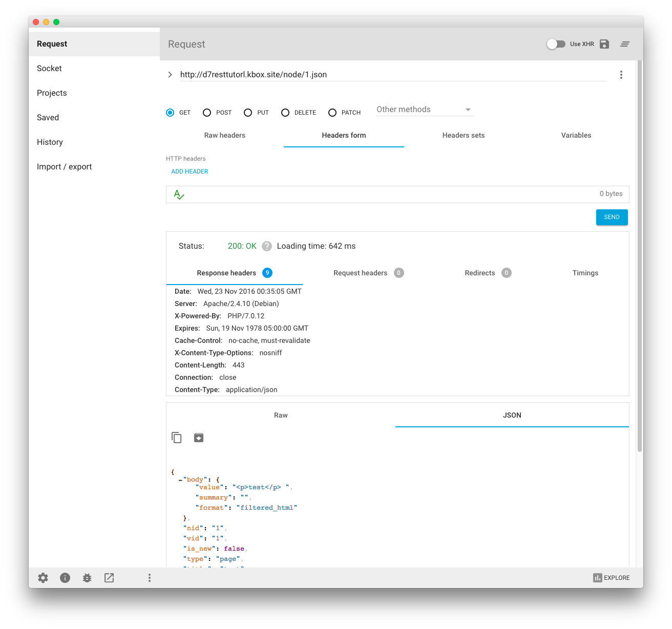
Task: Select the Headers form tab
Action: [344, 136]
